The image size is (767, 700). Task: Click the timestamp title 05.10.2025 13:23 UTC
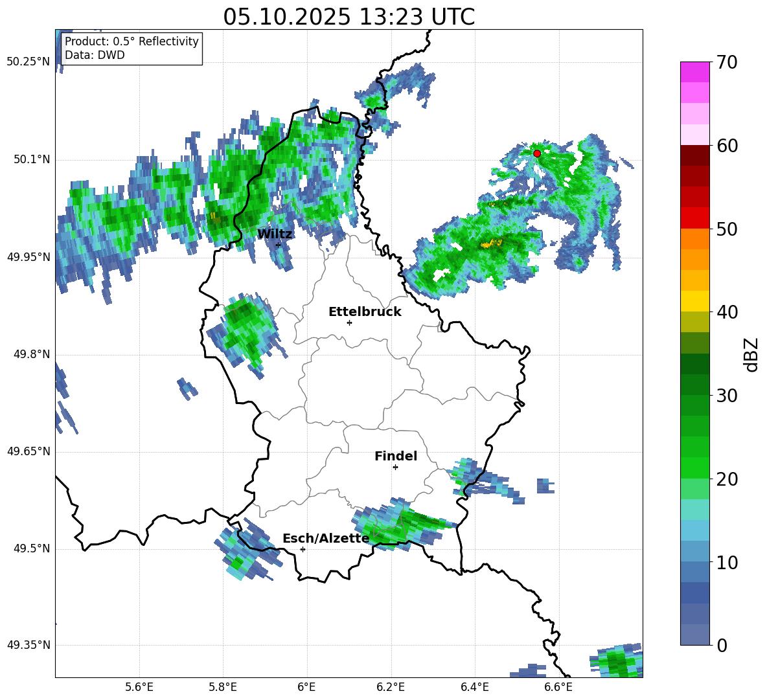[x=349, y=17]
